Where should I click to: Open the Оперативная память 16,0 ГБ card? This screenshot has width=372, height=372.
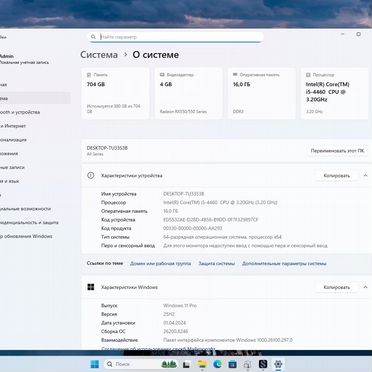pos(262,93)
